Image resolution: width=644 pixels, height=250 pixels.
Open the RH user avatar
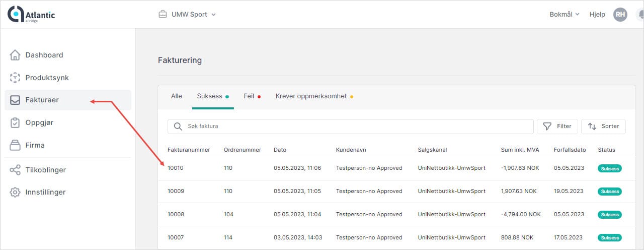620,15
